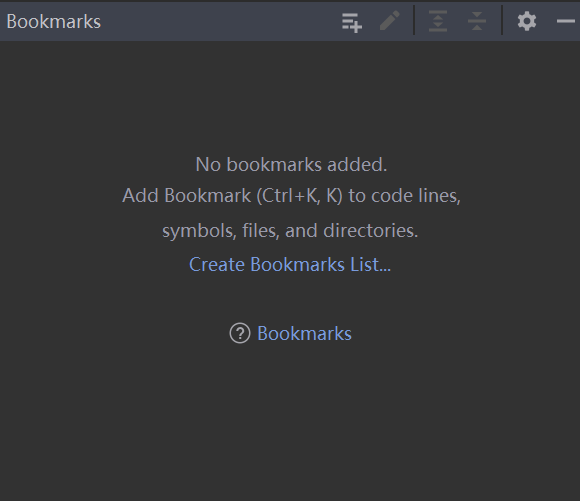Click the 'Add Bookmark (Ctrl+K, K)' text
This screenshot has width=580, height=501.
[233, 195]
